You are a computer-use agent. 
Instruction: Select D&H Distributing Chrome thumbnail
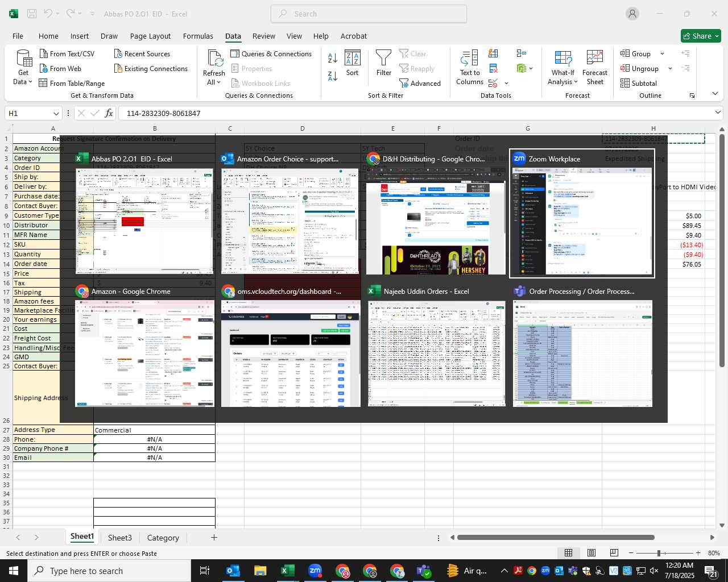pyautogui.click(x=436, y=214)
